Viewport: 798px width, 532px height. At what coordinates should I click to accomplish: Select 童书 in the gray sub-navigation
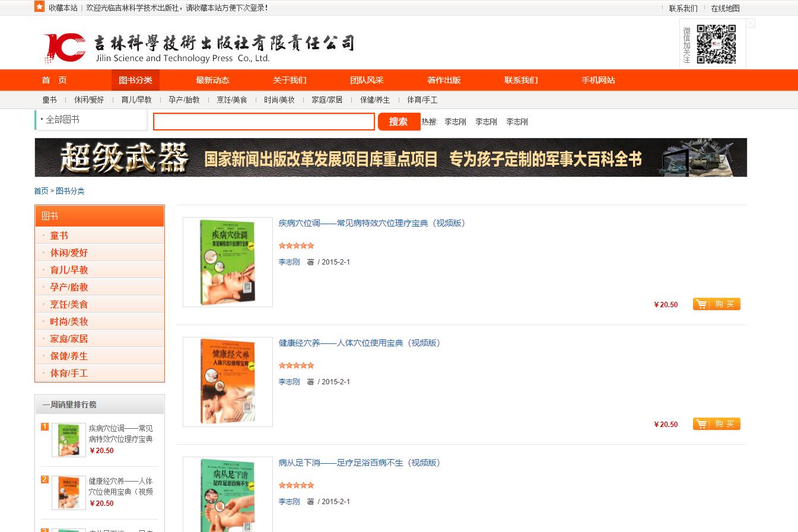49,100
